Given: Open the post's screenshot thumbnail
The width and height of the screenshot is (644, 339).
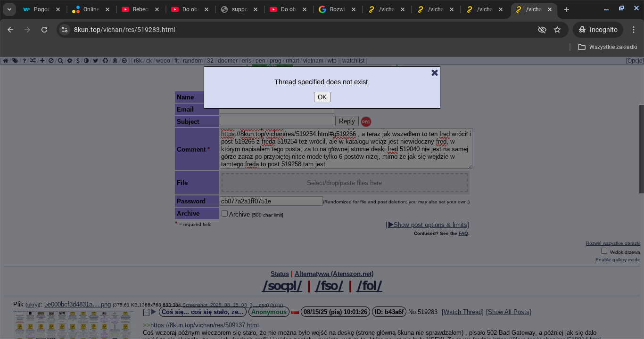Looking at the screenshot, I should [x=73, y=325].
